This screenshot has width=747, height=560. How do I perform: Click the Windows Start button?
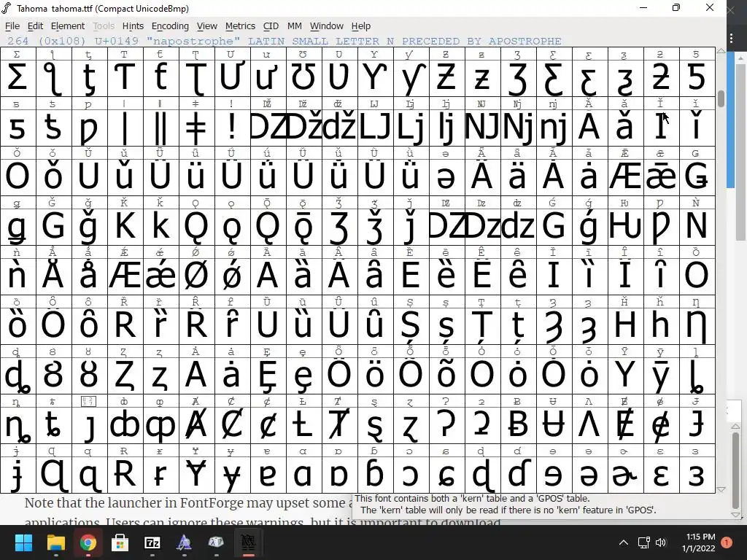(x=23, y=542)
